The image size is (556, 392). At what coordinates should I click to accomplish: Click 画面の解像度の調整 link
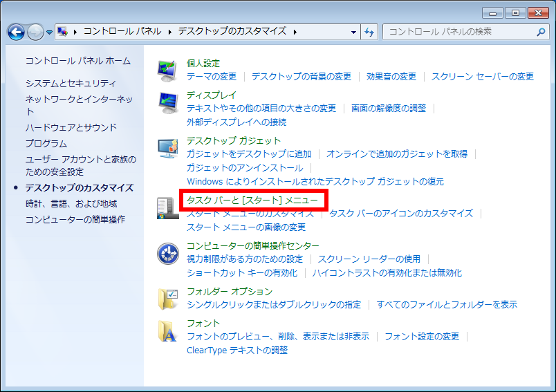tap(389, 109)
